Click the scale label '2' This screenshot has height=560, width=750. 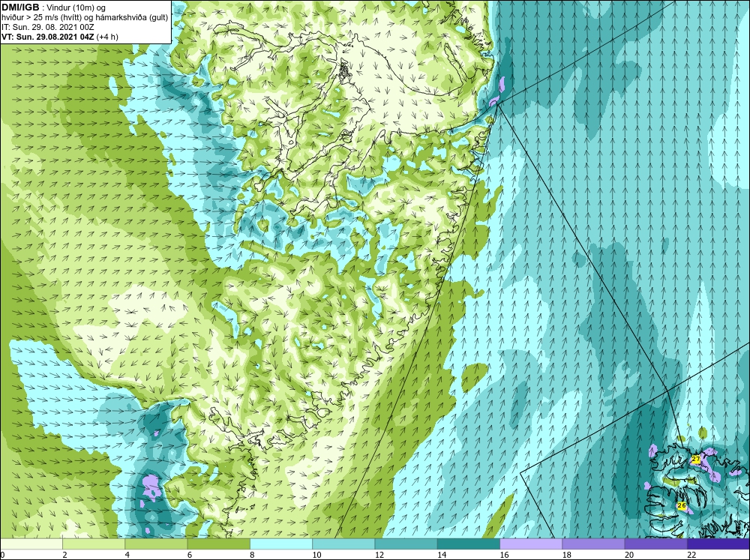coord(64,555)
